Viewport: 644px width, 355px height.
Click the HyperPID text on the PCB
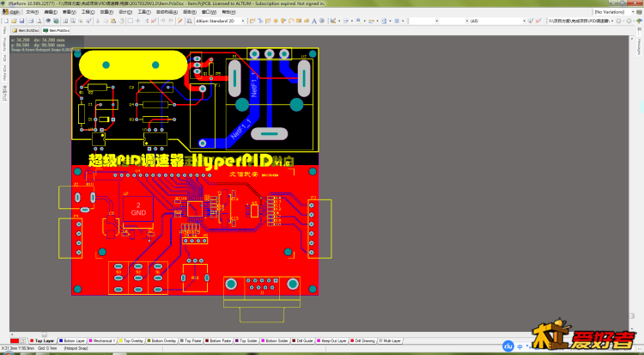[x=232, y=161]
